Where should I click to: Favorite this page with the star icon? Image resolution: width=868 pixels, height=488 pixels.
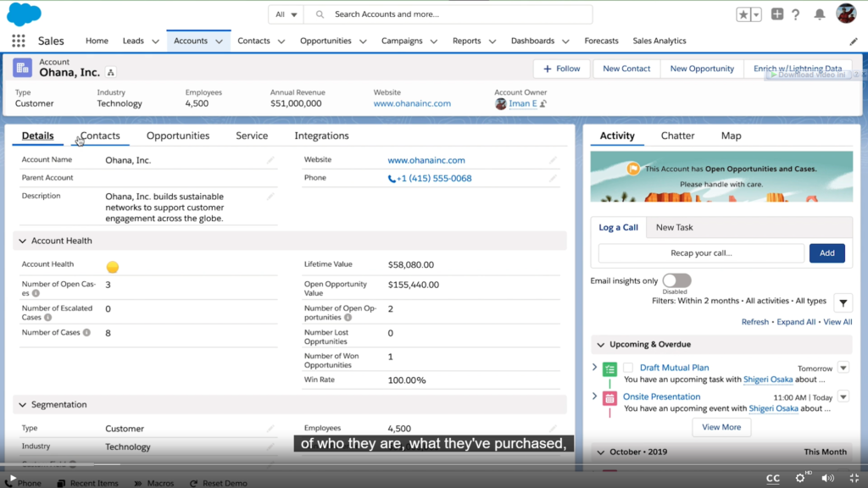click(742, 13)
